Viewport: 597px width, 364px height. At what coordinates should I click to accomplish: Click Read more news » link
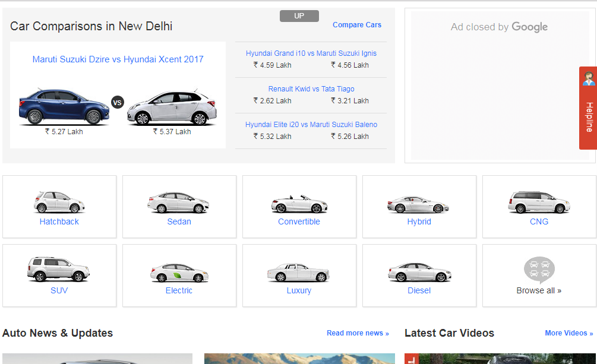(x=358, y=333)
